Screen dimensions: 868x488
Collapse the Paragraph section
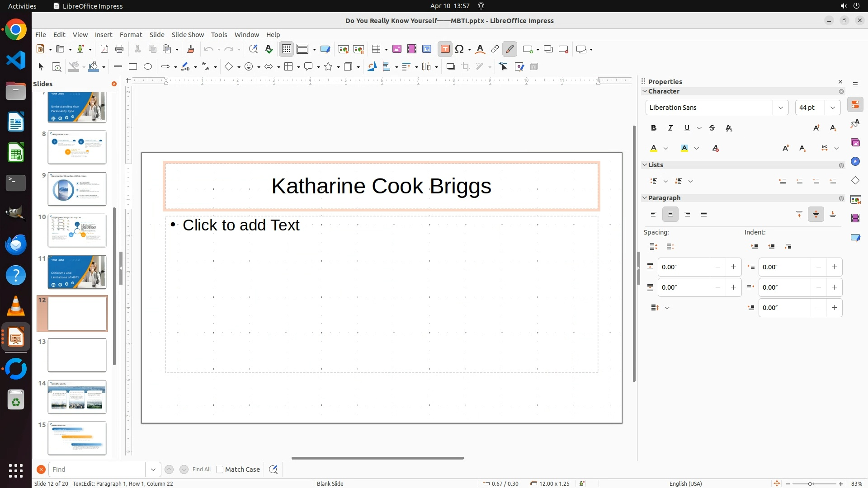pos(645,198)
